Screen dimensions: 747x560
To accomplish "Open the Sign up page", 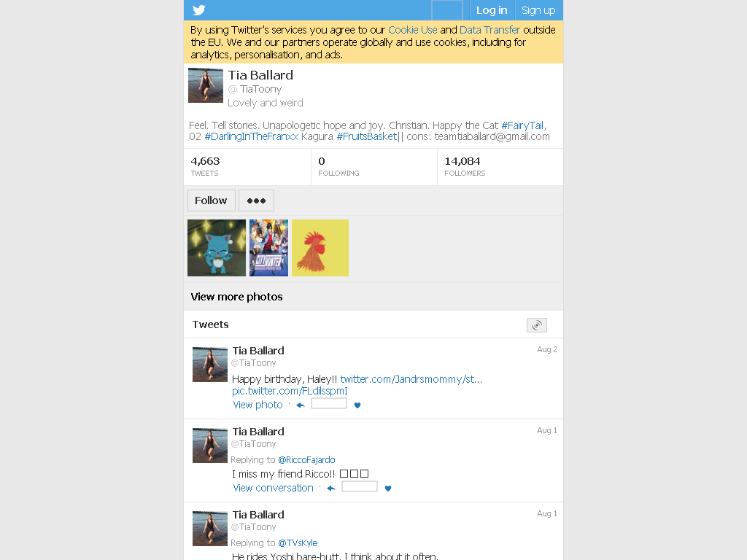I will click(538, 10).
